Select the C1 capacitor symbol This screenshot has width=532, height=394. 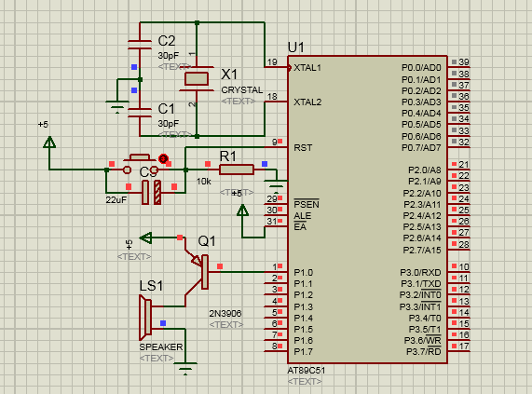(140, 113)
